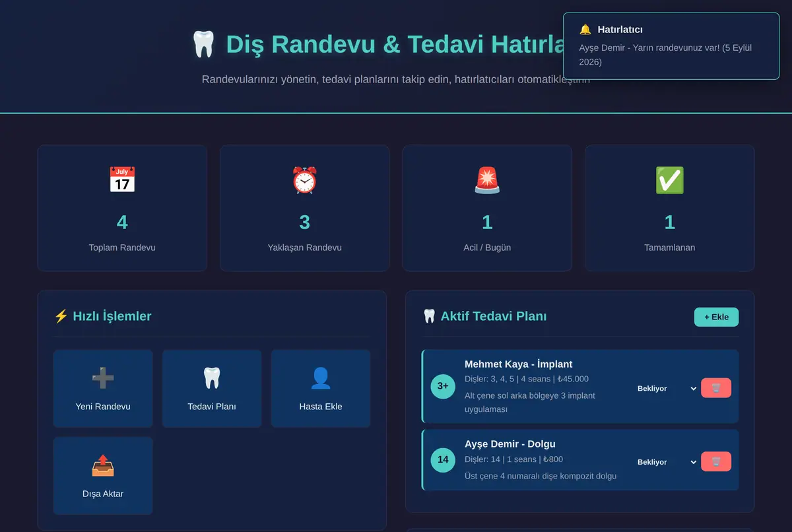792x532 pixels.
Task: Select the Dışa Aktar quick action
Action: [x=103, y=476]
